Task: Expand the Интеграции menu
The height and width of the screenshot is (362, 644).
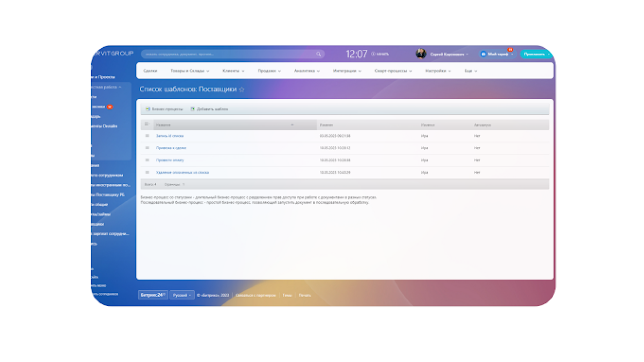Action: (347, 71)
